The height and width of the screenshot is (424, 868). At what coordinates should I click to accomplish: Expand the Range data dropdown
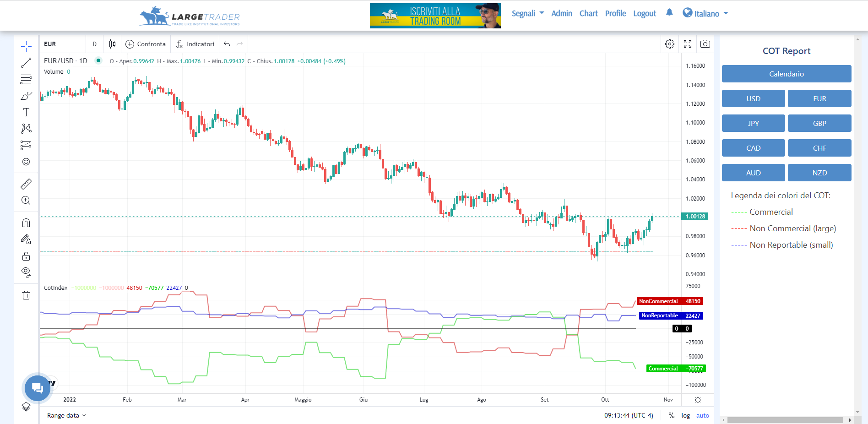point(66,415)
